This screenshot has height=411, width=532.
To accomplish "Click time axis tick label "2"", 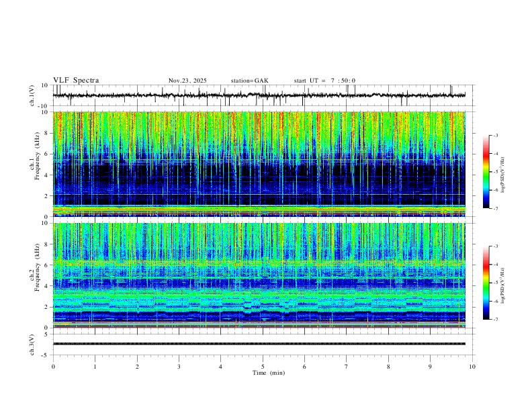I will click(137, 367).
